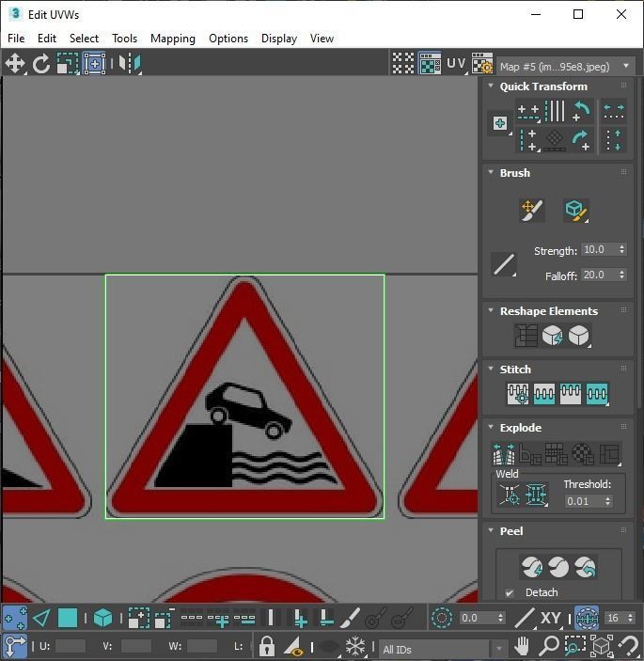This screenshot has width=644, height=661.
Task: Toggle Edge sub-object mode
Action: pyautogui.click(x=41, y=619)
